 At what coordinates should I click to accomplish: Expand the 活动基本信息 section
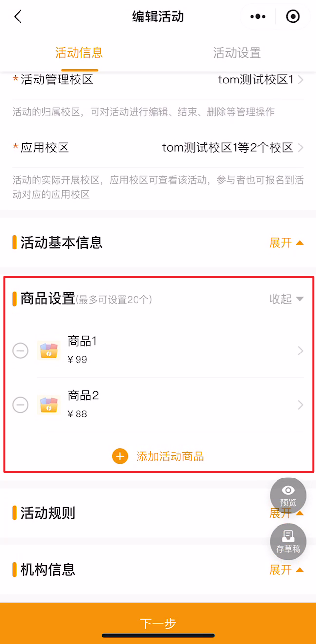(287, 243)
